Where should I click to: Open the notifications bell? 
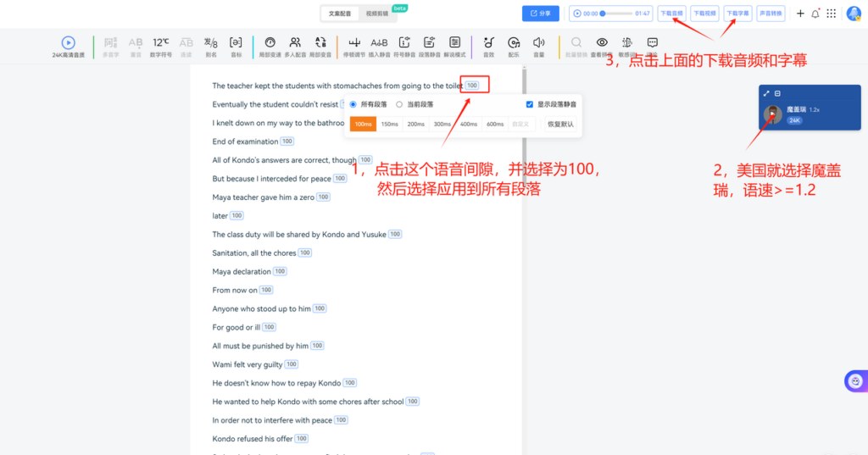point(815,14)
